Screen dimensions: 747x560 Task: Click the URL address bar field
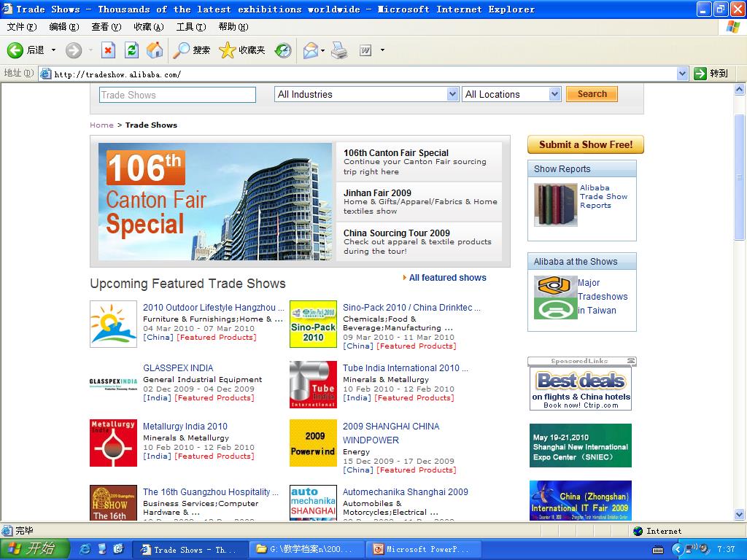[357, 74]
